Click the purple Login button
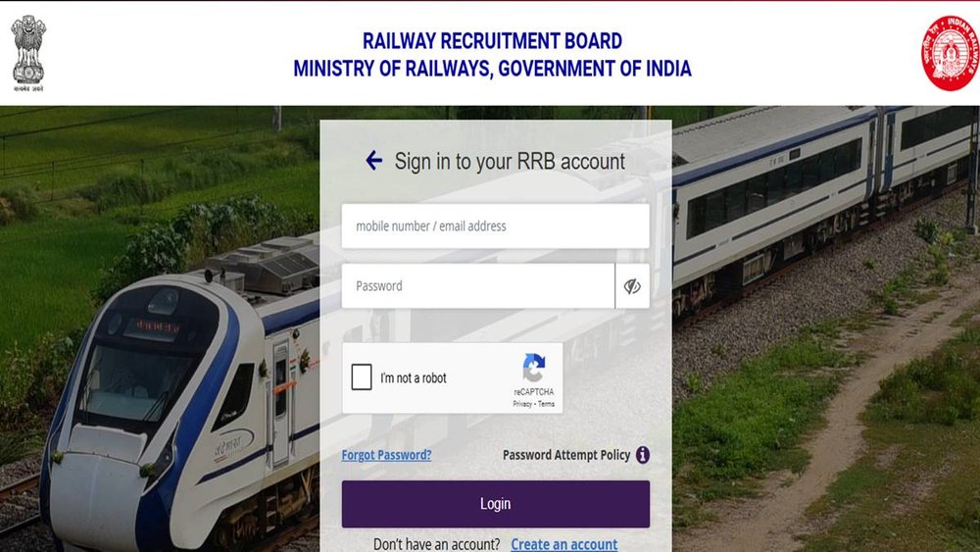This screenshot has height=552, width=980. (496, 504)
